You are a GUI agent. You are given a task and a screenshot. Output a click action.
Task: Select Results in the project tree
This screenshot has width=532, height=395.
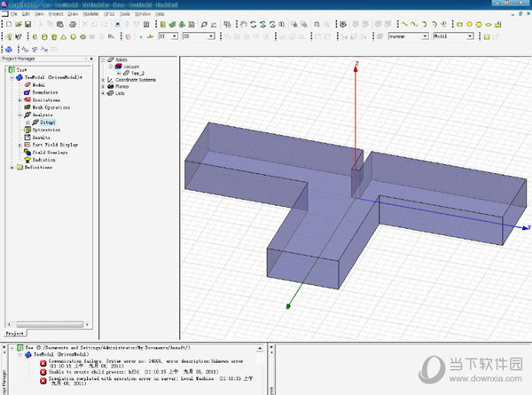point(41,138)
